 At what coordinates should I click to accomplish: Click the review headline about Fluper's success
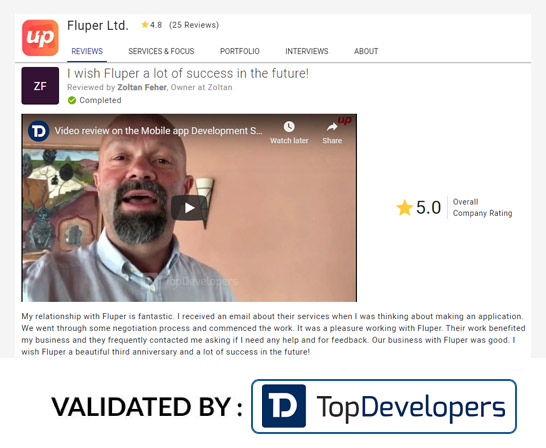pos(188,73)
